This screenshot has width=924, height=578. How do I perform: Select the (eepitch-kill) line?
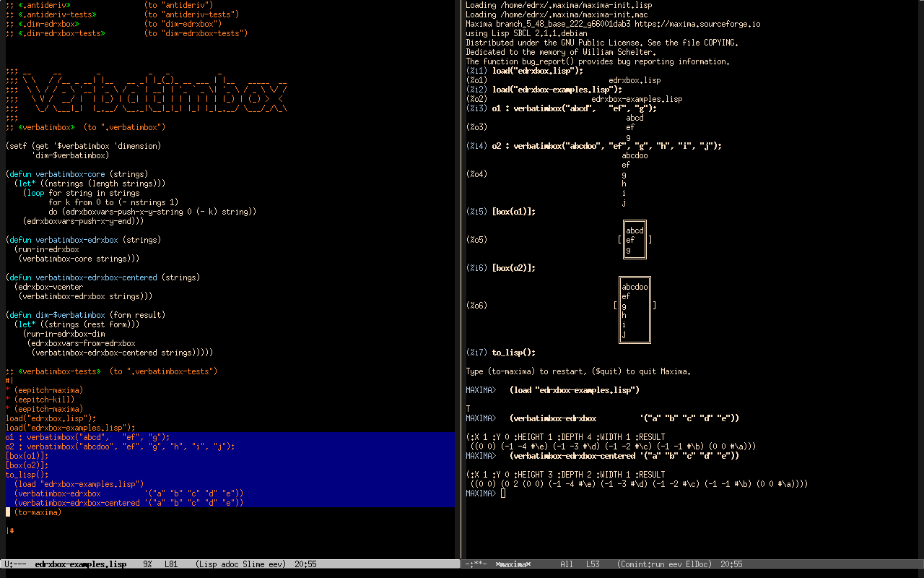44,400
